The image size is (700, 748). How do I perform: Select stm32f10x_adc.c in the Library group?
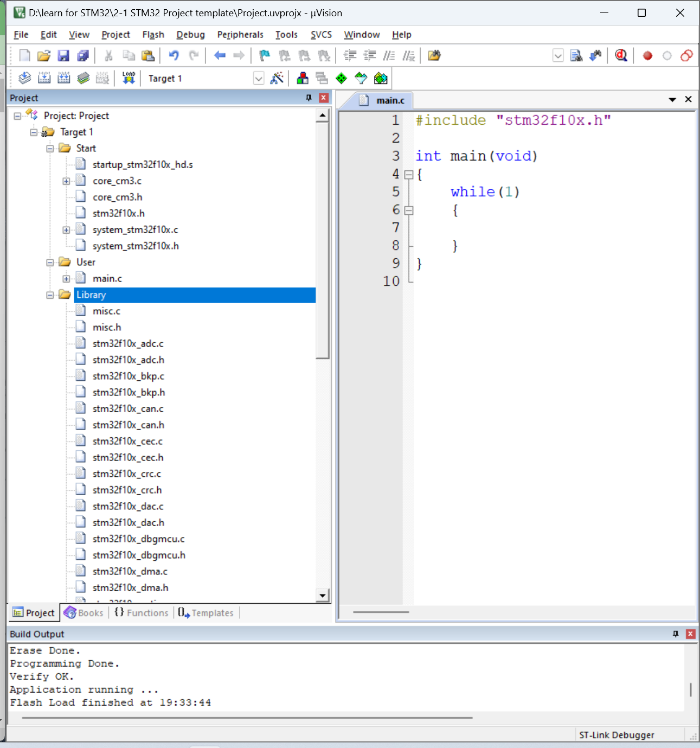pyautogui.click(x=128, y=343)
